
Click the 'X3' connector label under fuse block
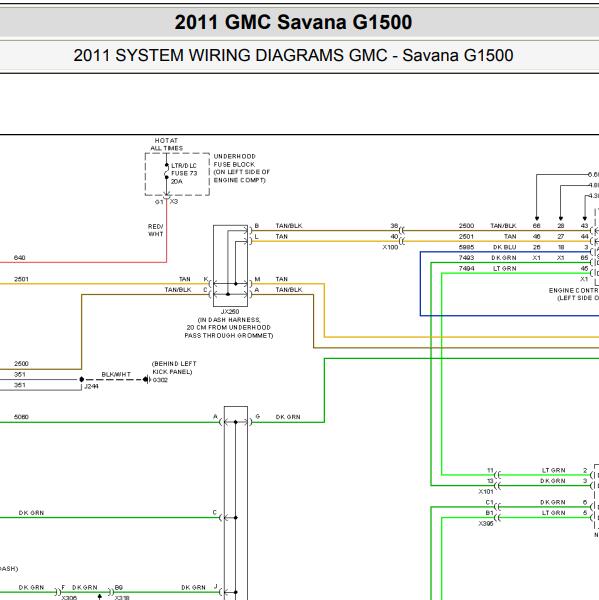coord(174,202)
